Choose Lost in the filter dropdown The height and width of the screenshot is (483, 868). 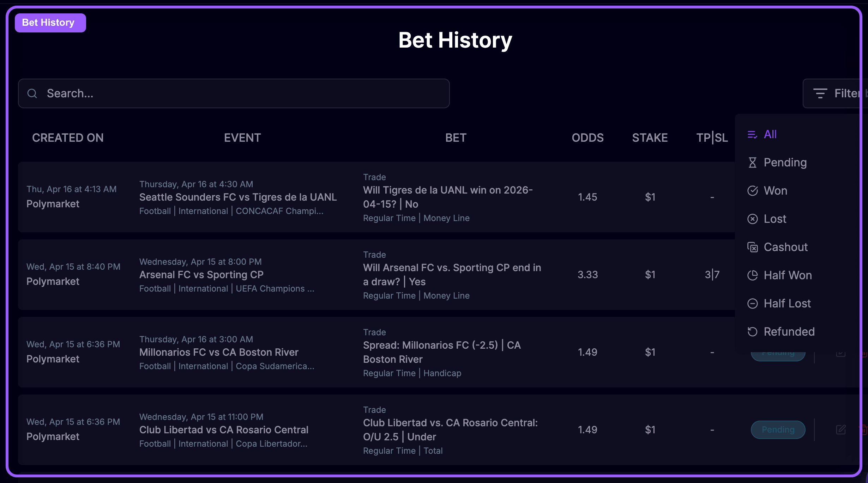click(774, 219)
